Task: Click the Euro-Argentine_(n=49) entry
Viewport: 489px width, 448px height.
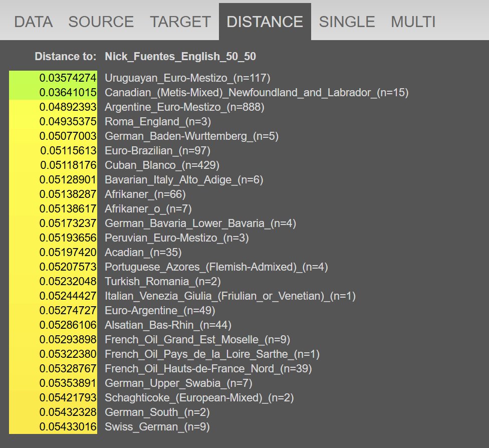Action: click(160, 311)
